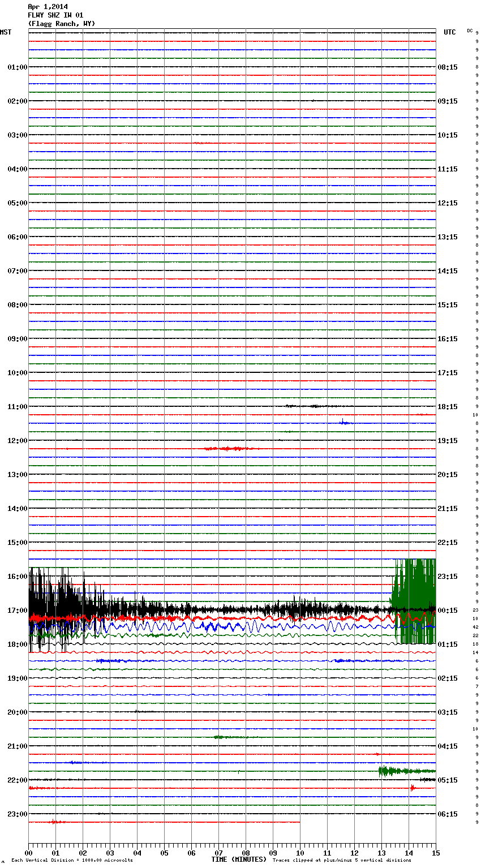Select the MST time label "09:00"
This screenshot has height=868, width=481.
pyautogui.click(x=17, y=339)
